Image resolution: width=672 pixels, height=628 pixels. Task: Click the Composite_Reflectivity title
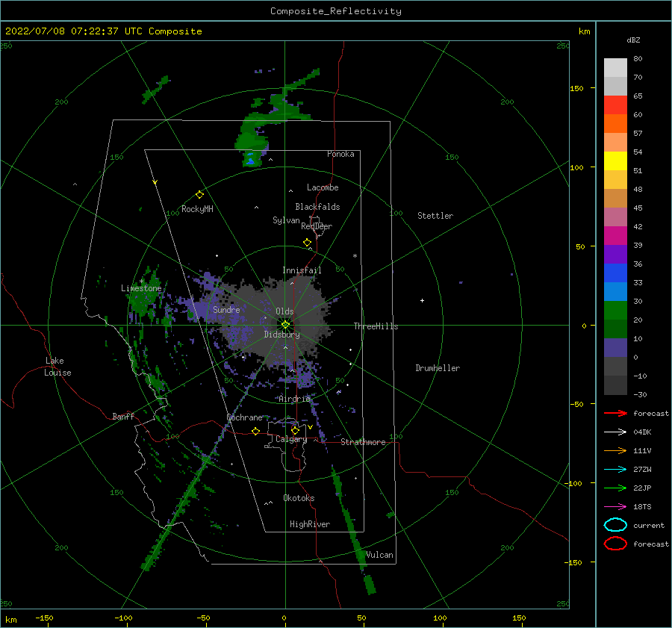pos(335,11)
